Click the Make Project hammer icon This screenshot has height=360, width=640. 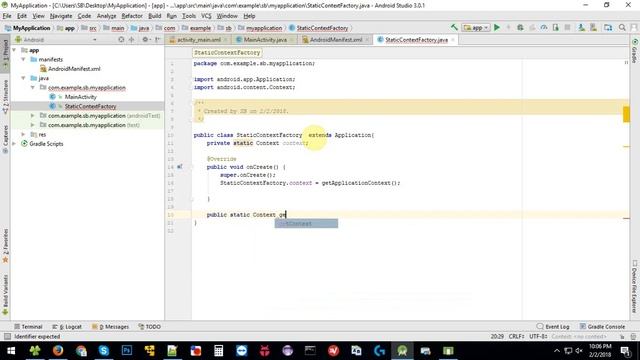(454, 27)
